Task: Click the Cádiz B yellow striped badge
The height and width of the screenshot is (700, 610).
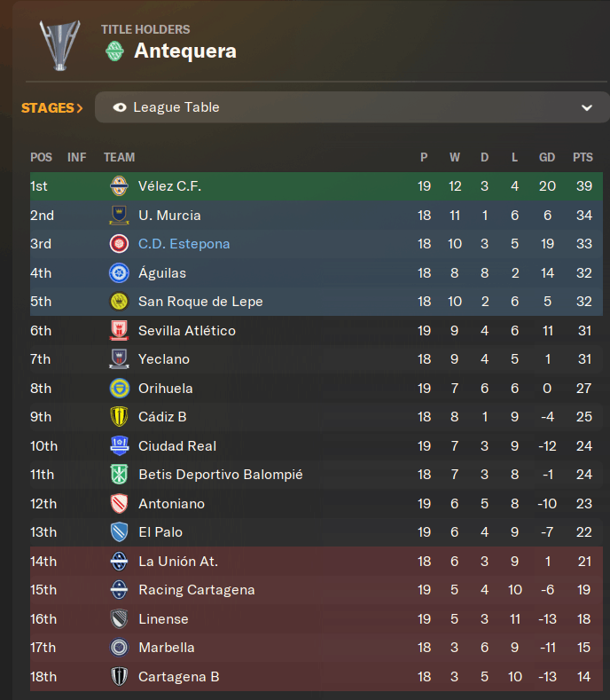Action: (119, 416)
